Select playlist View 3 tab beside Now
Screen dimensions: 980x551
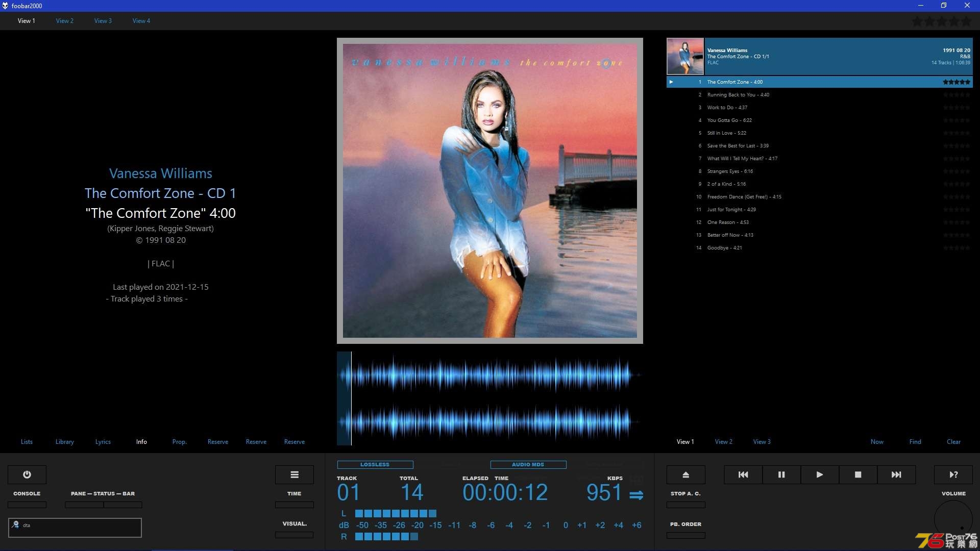point(762,442)
